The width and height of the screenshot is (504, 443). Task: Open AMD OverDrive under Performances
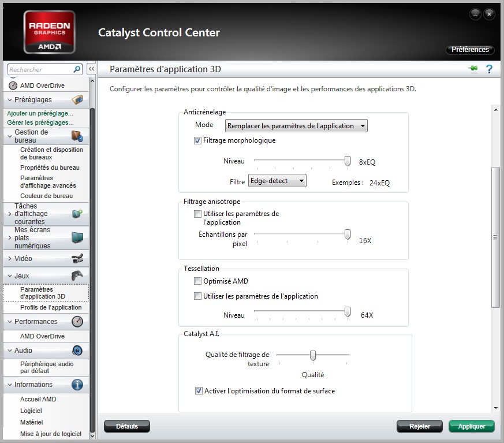tap(42, 336)
